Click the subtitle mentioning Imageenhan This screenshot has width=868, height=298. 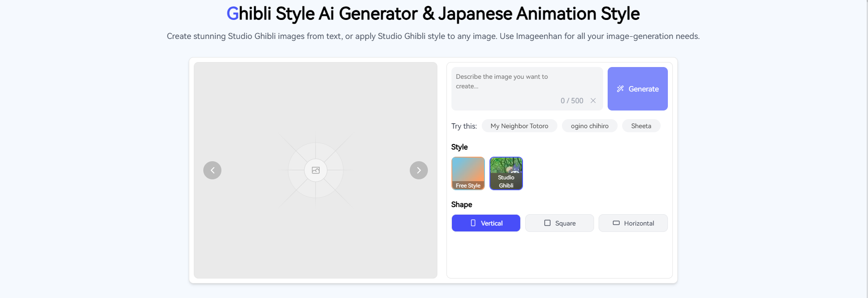click(433, 36)
